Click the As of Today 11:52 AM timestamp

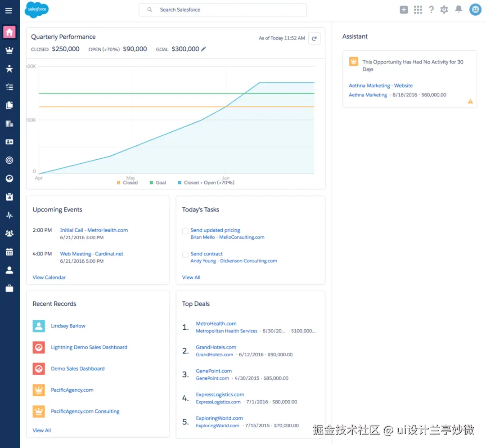[x=282, y=38]
